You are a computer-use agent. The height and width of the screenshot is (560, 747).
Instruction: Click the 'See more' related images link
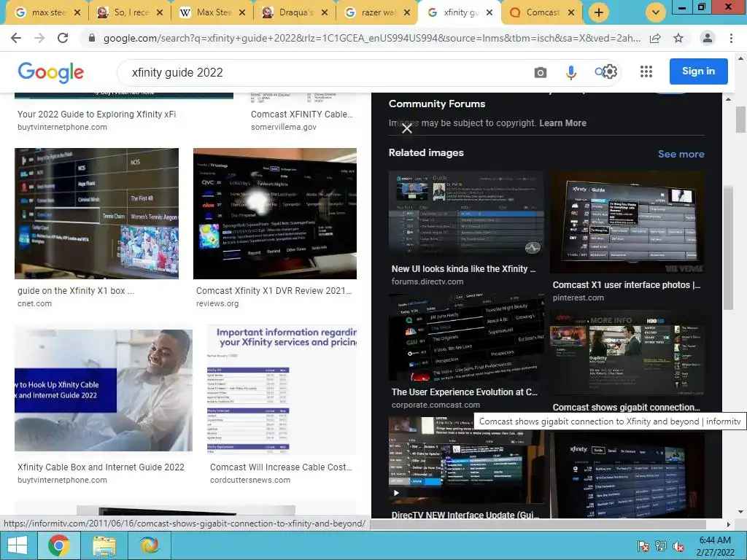coord(681,154)
